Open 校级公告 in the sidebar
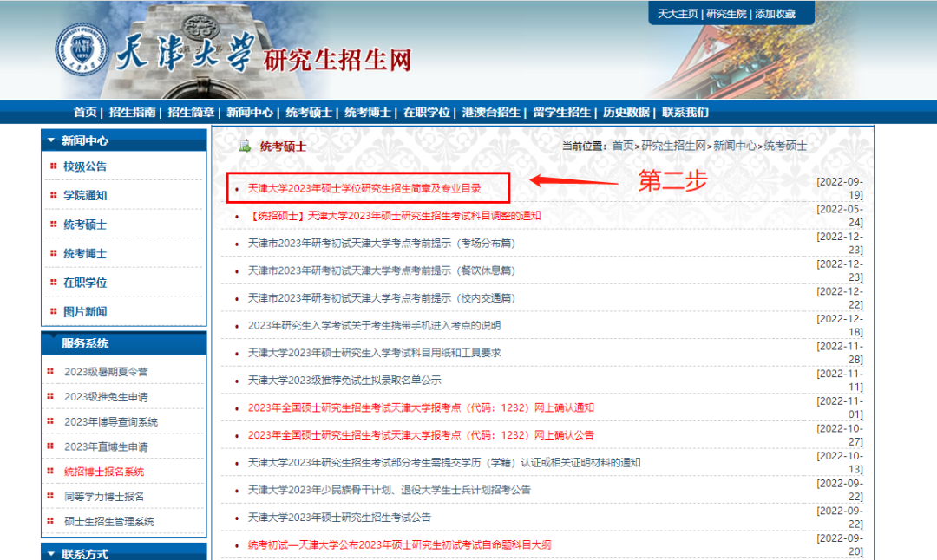The height and width of the screenshot is (560, 937). click(85, 166)
